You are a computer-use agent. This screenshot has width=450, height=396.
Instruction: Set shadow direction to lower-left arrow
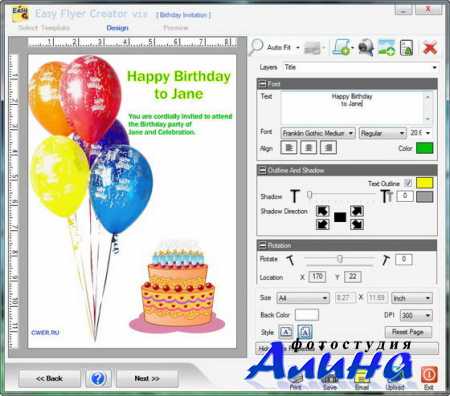click(x=323, y=224)
